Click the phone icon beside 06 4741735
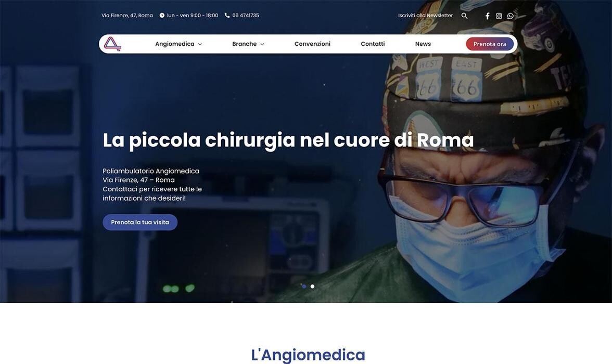This screenshot has width=612, height=364. (x=227, y=15)
